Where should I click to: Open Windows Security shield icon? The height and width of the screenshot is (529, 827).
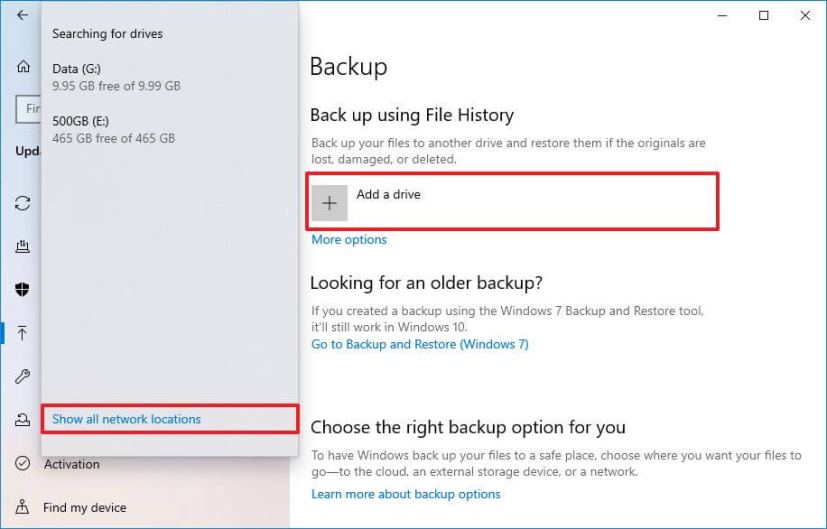tap(22, 290)
